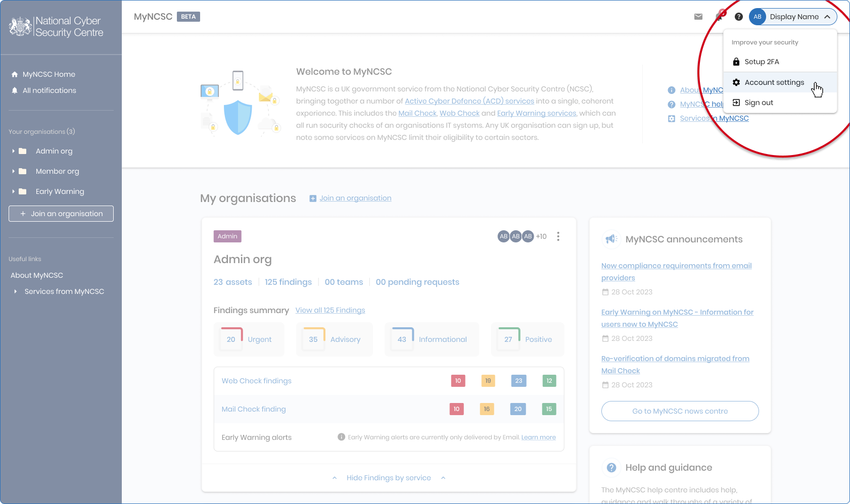The height and width of the screenshot is (504, 850).
Task: Open New compliance requirements announcement link
Action: pos(676,272)
